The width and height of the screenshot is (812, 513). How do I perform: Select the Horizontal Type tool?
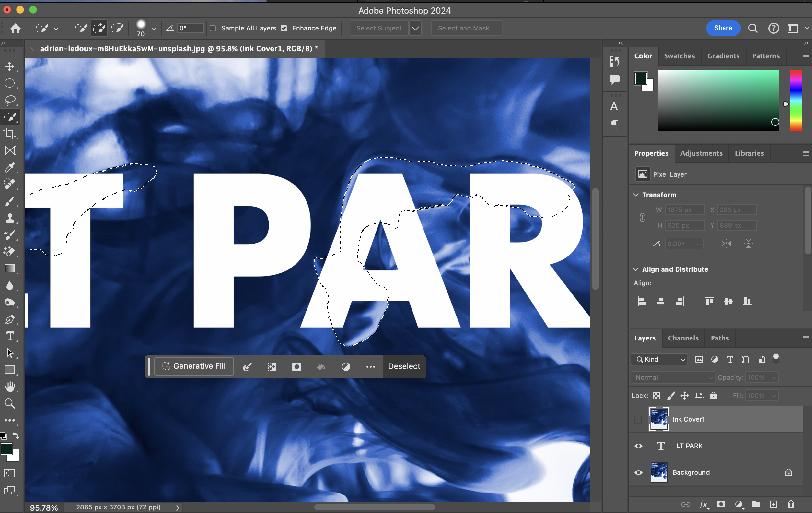tap(9, 336)
